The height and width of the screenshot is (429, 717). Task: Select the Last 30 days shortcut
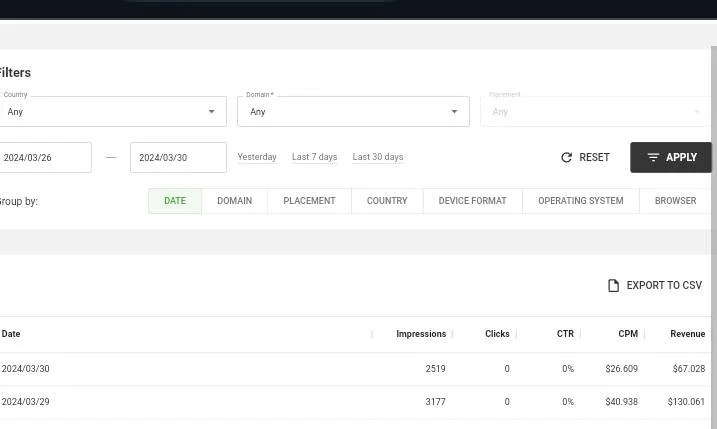[x=378, y=157]
